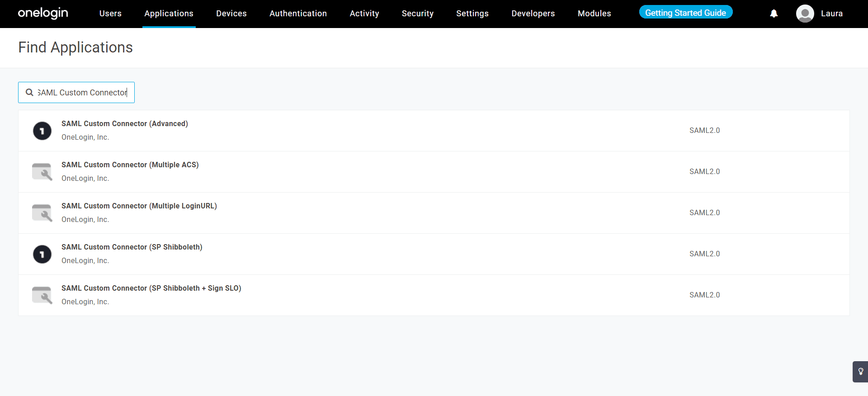This screenshot has width=868, height=396.
Task: Click the search magnifier icon
Action: tap(29, 92)
